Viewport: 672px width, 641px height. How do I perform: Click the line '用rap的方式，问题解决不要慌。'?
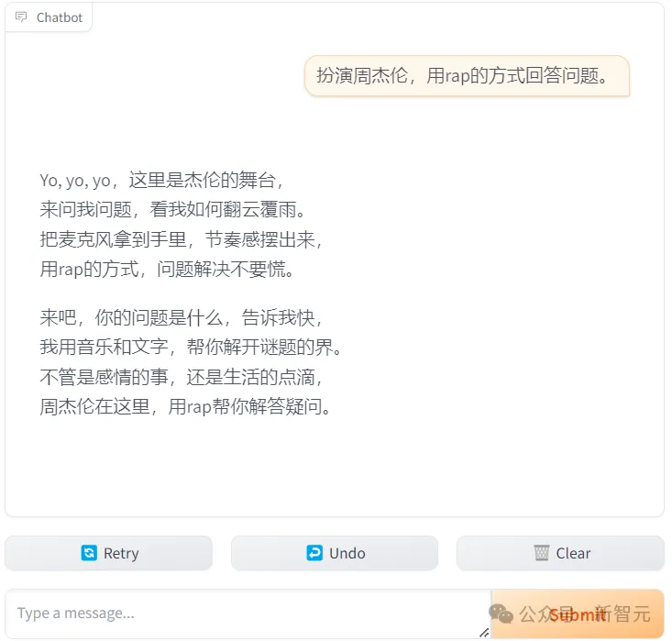(167, 270)
